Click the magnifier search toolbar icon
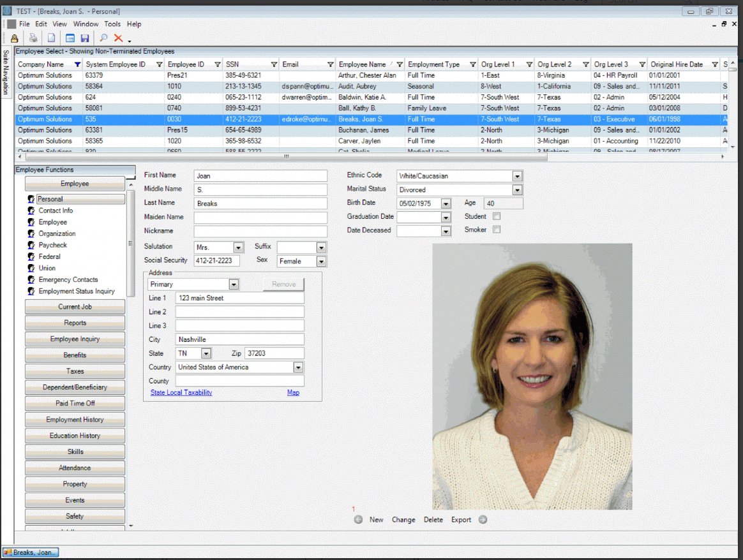The width and height of the screenshot is (743, 560). (103, 38)
